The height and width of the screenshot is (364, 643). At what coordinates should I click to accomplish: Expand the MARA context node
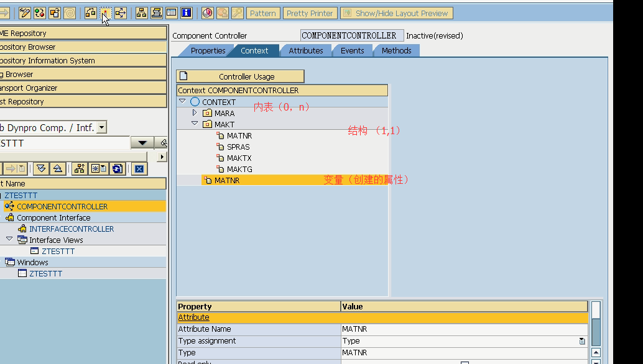[195, 112]
